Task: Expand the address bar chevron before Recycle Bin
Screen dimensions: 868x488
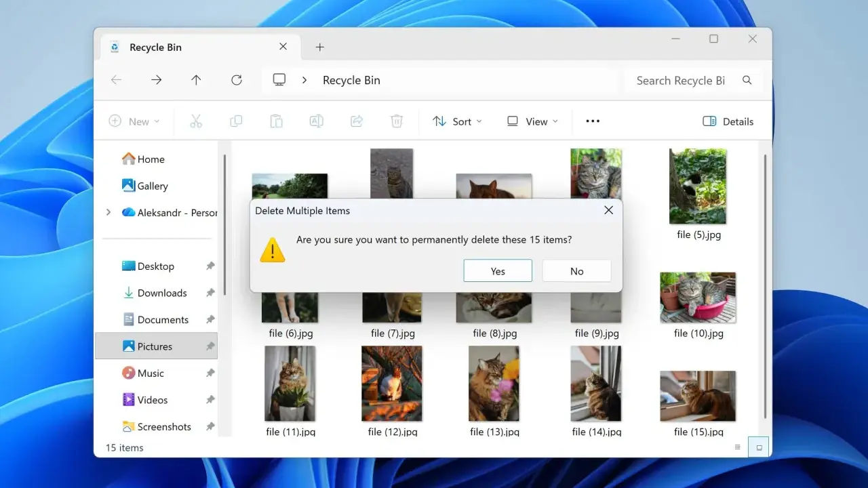Action: tap(304, 80)
